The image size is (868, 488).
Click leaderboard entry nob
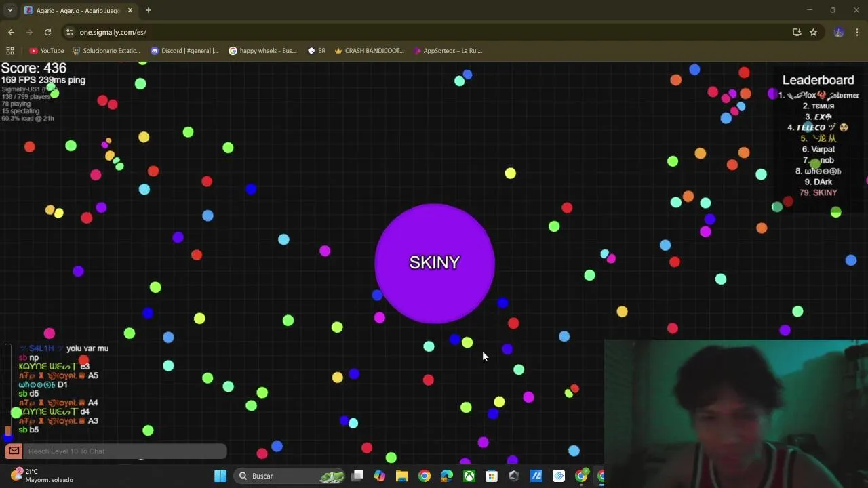(x=818, y=160)
